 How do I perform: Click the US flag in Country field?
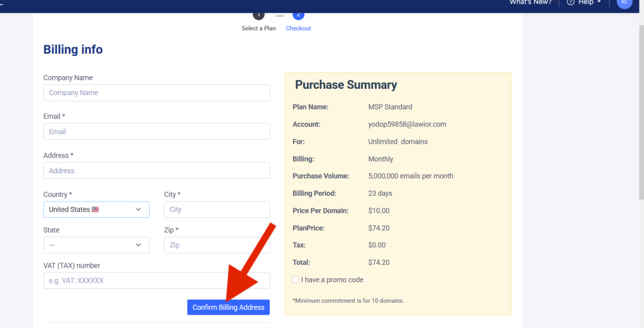click(x=96, y=210)
